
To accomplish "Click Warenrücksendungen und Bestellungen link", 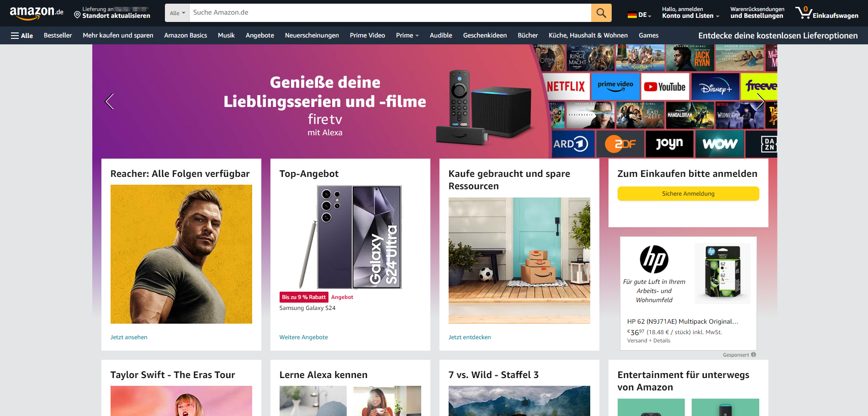I will pos(757,13).
